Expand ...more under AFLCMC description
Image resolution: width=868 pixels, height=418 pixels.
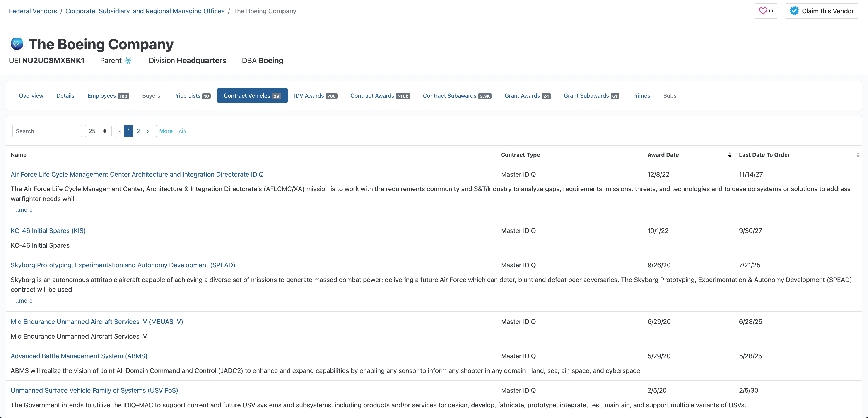[x=23, y=210]
